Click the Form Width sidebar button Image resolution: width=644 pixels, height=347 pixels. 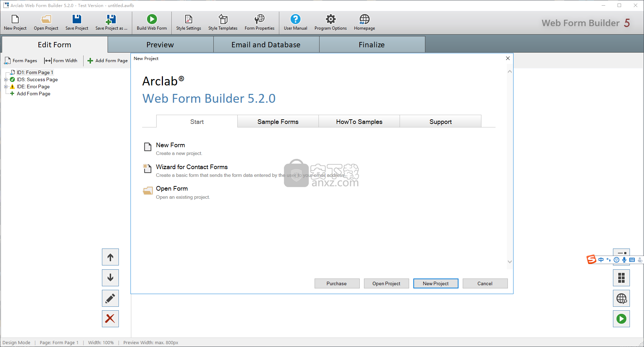coord(61,61)
